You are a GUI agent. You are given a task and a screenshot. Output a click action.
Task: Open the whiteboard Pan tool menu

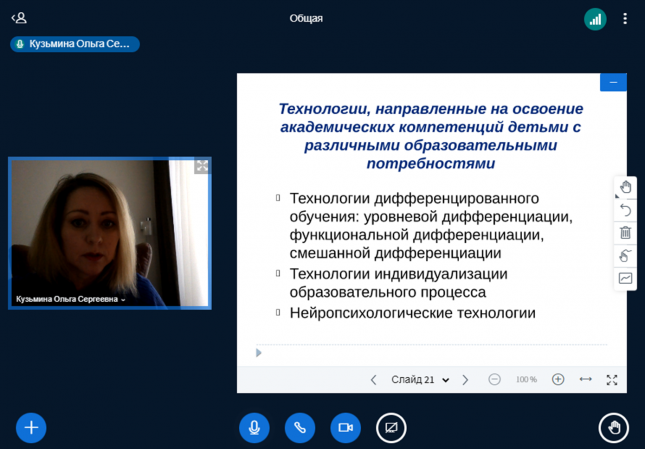click(625, 187)
